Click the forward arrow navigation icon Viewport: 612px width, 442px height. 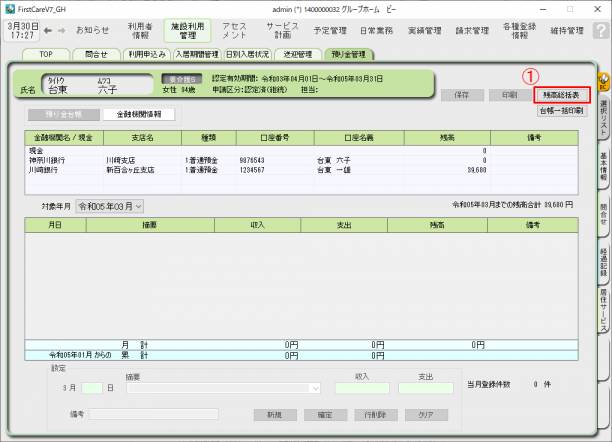[x=62, y=30]
